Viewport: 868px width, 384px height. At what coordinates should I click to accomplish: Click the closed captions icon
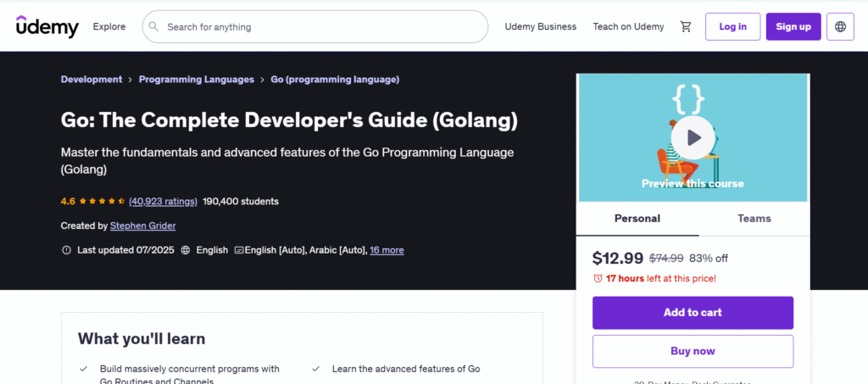tap(239, 250)
